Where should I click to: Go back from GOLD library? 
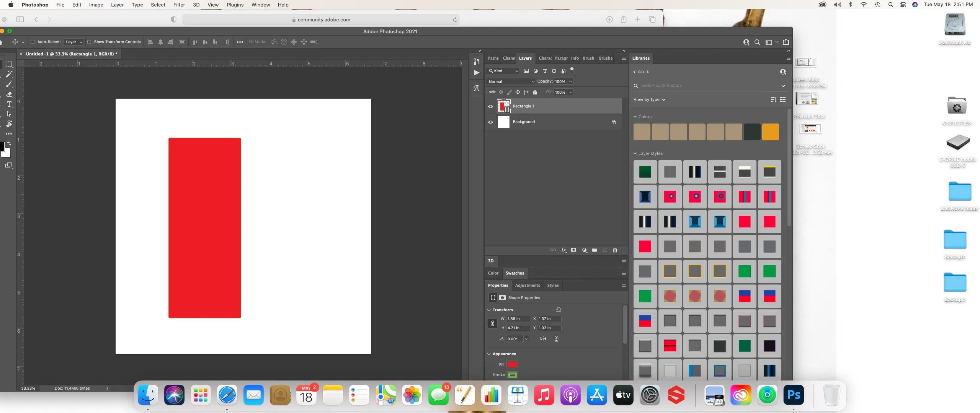[634, 72]
